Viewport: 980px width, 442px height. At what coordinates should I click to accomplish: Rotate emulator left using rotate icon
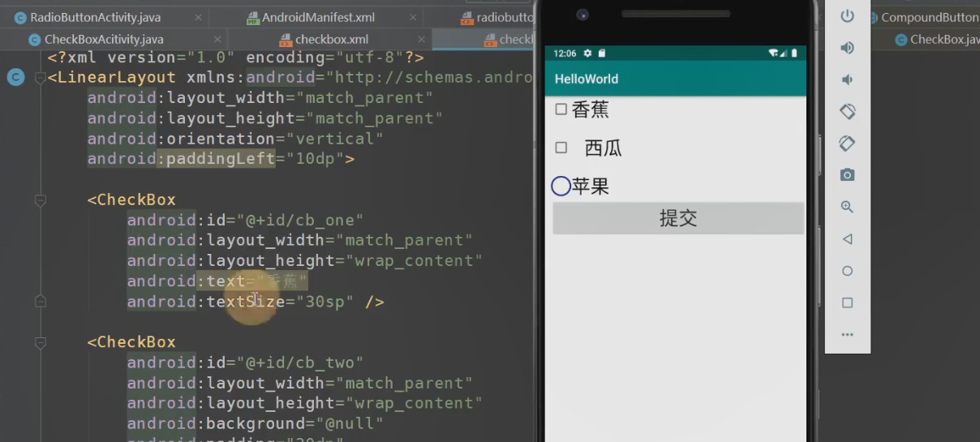[847, 111]
